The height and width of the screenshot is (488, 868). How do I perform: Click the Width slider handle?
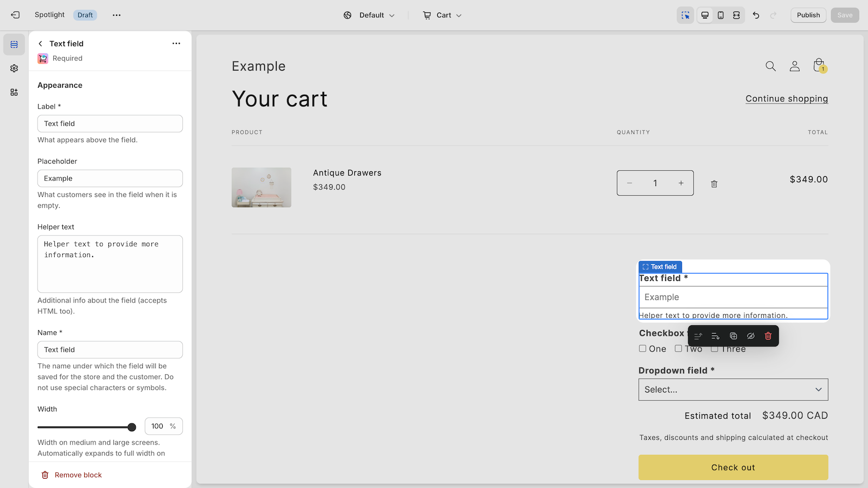point(132,427)
